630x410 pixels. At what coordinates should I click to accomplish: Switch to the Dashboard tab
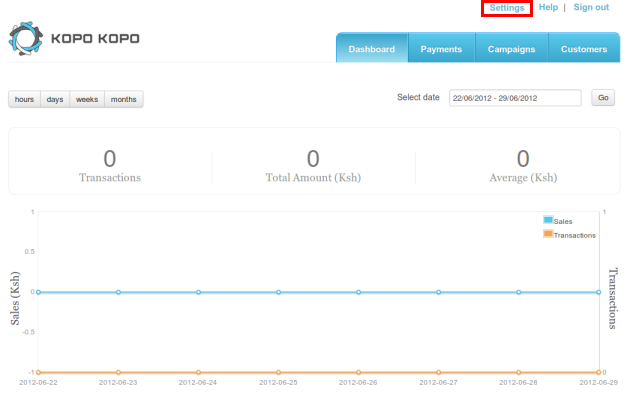pos(372,49)
